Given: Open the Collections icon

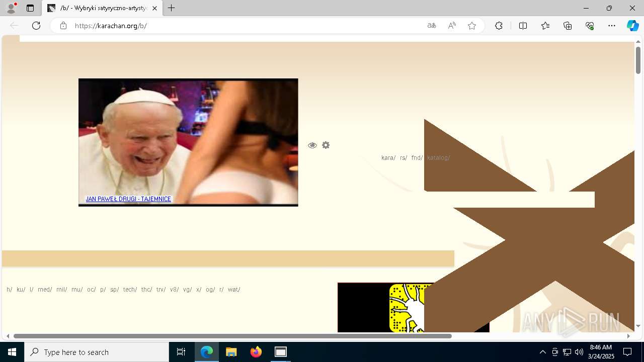Looking at the screenshot, I should point(568,26).
